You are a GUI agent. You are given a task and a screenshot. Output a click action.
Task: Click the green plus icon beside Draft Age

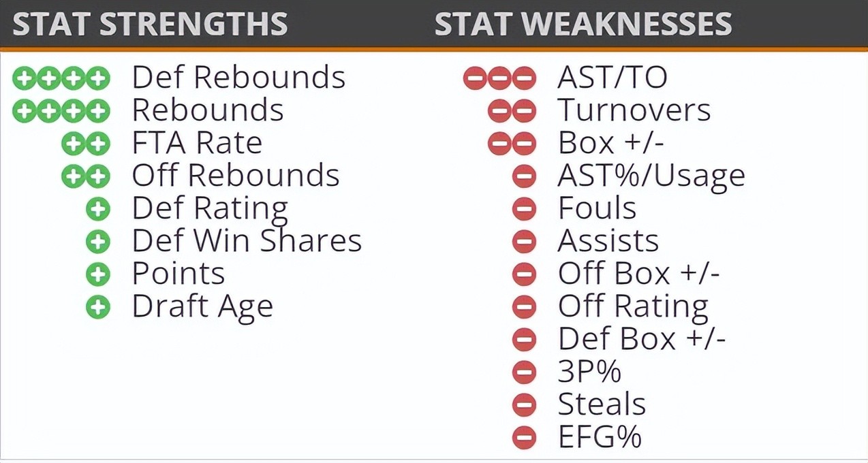[98, 307]
